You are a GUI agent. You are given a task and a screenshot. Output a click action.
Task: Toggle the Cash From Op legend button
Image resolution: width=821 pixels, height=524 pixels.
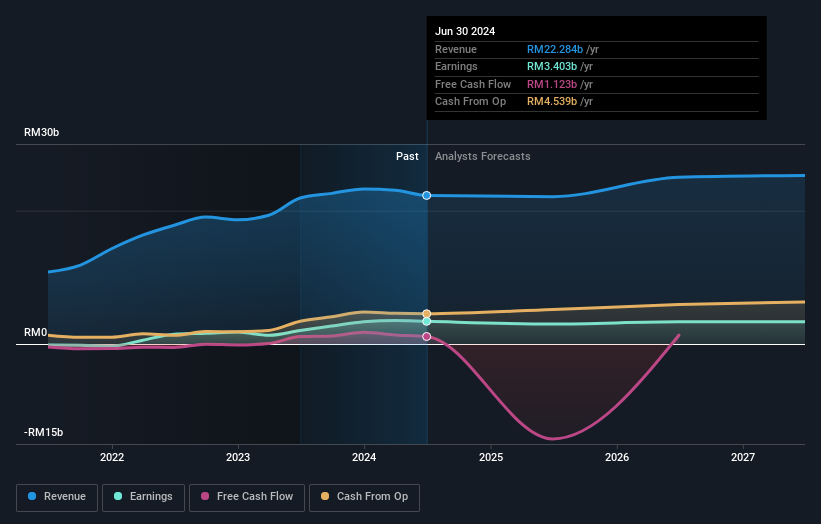[x=364, y=497]
